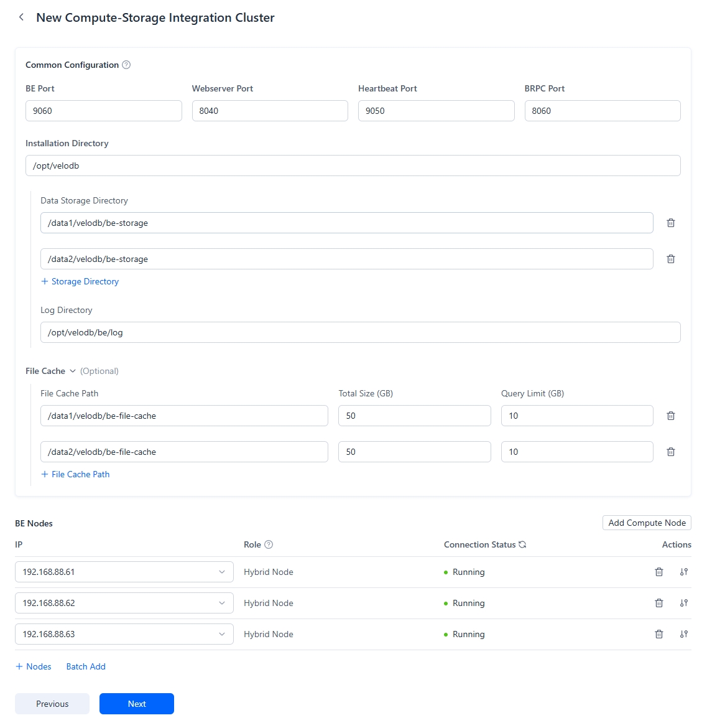Image resolution: width=702 pixels, height=728 pixels.
Task: Delete the /data1/velodb/be-storage directory row
Action: [671, 223]
